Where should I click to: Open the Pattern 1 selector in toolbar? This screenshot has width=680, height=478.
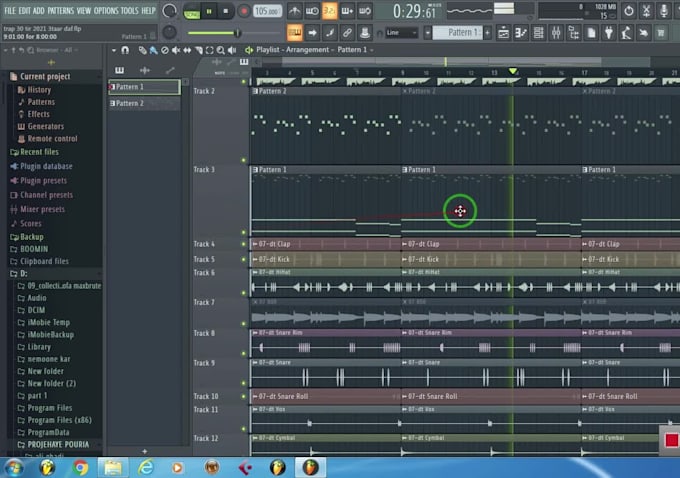tap(458, 33)
